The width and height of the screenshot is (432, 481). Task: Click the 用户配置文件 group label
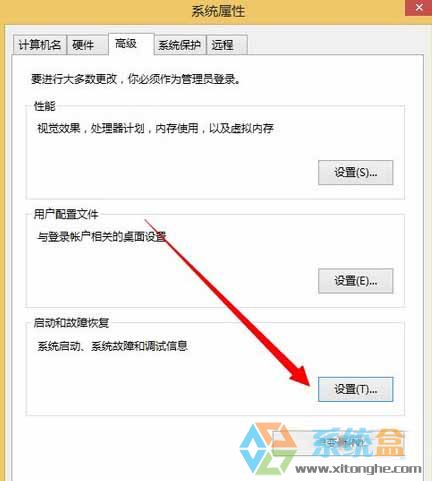(x=66, y=214)
